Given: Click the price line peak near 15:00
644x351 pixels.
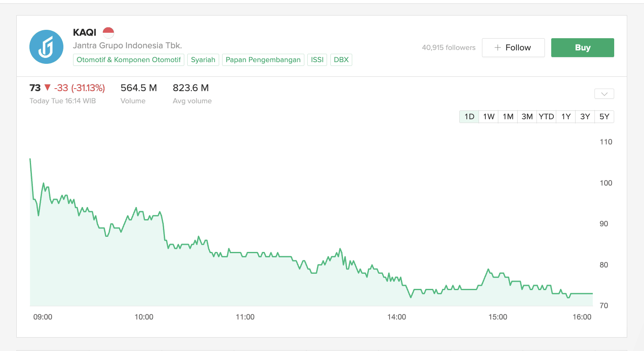Looking at the screenshot, I should point(488,269).
